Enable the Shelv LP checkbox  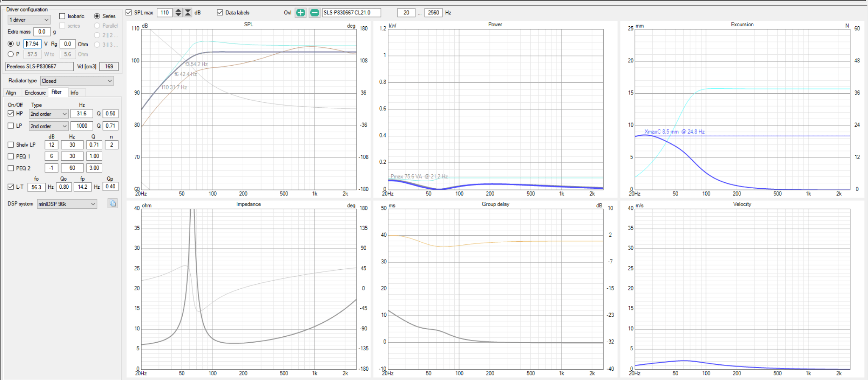click(x=11, y=145)
